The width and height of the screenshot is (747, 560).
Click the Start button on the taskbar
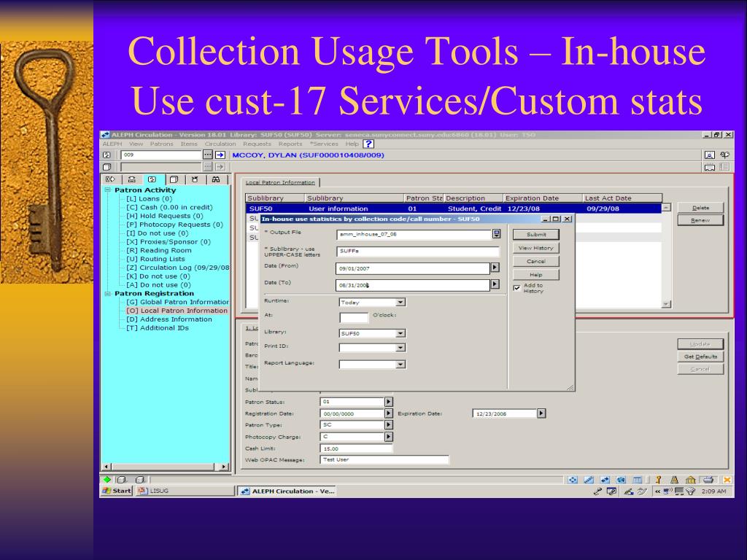point(117,491)
